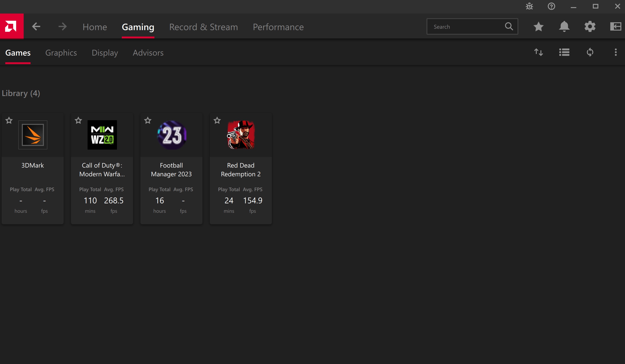Viewport: 625px width, 364px height.
Task: Click the 110 mins play total
Action: coord(90,200)
